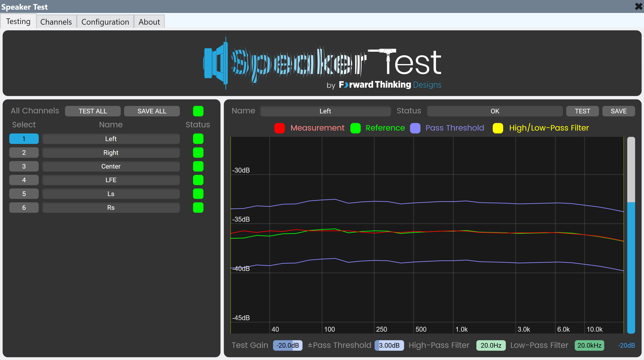This screenshot has height=360, width=644.
Task: Click the yellow High/Low-Pass Filter swatch
Action: tap(498, 128)
